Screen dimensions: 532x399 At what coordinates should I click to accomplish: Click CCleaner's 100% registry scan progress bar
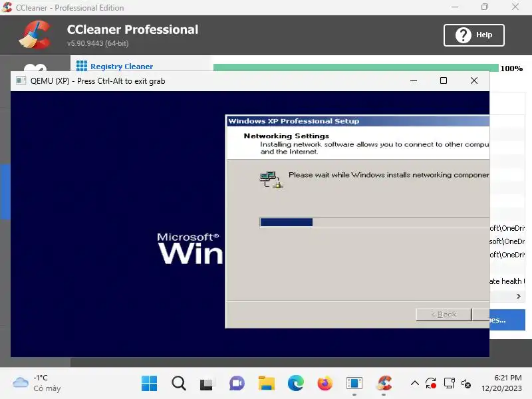356,68
